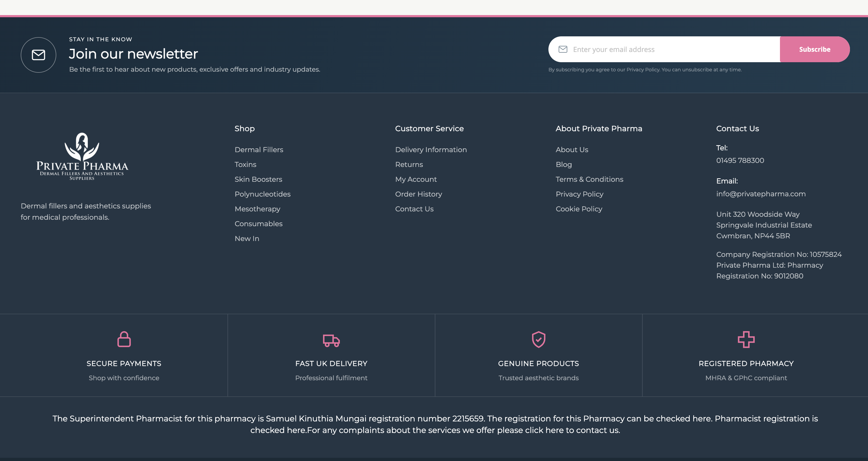Click the Registered Pharmacy cross icon
868x461 pixels.
tap(746, 339)
